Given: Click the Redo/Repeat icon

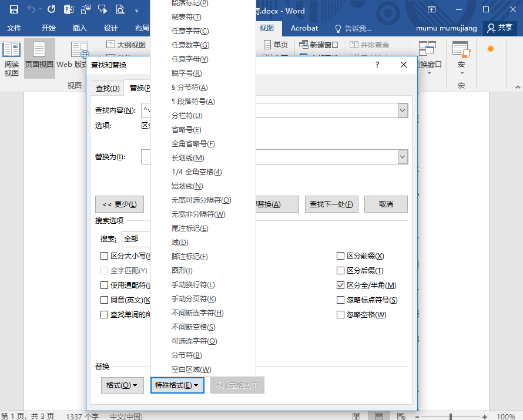Looking at the screenshot, I should pyautogui.click(x=51, y=9).
